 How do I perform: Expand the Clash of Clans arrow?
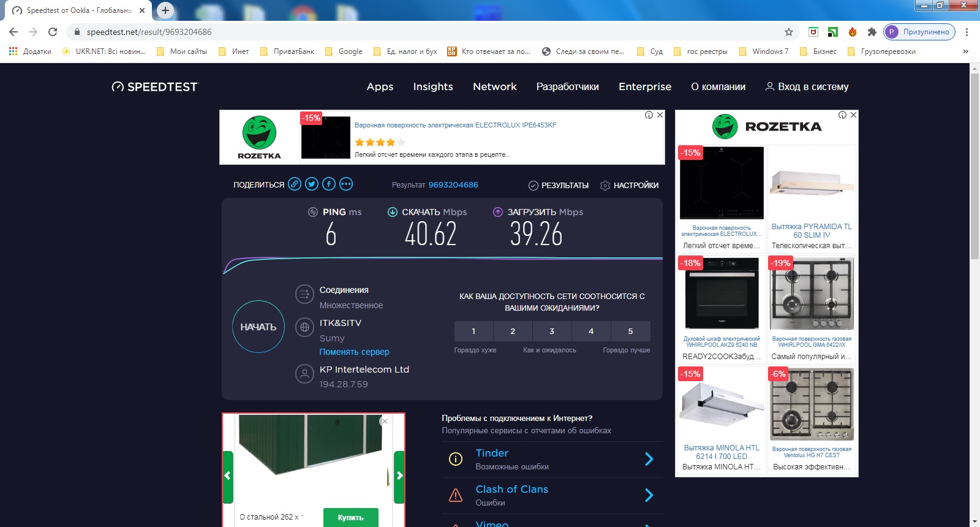(649, 495)
